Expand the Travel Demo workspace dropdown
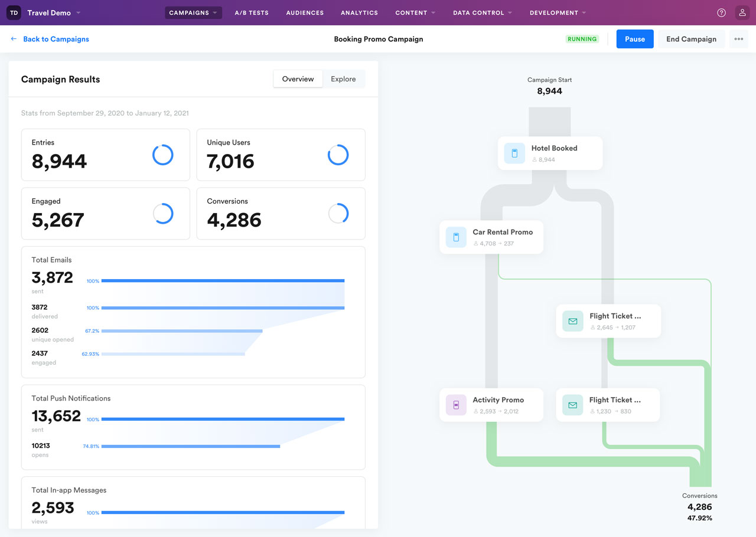Viewport: 756px width, 537px height. pyautogui.click(x=79, y=13)
